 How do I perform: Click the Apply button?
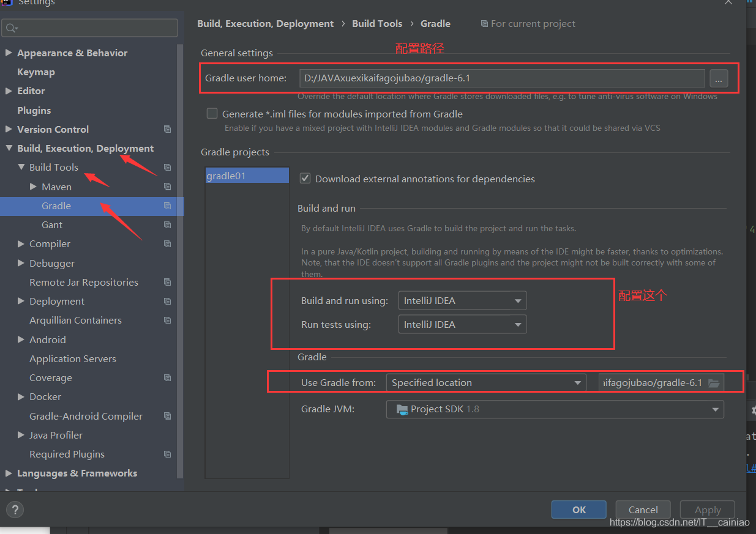(x=708, y=510)
